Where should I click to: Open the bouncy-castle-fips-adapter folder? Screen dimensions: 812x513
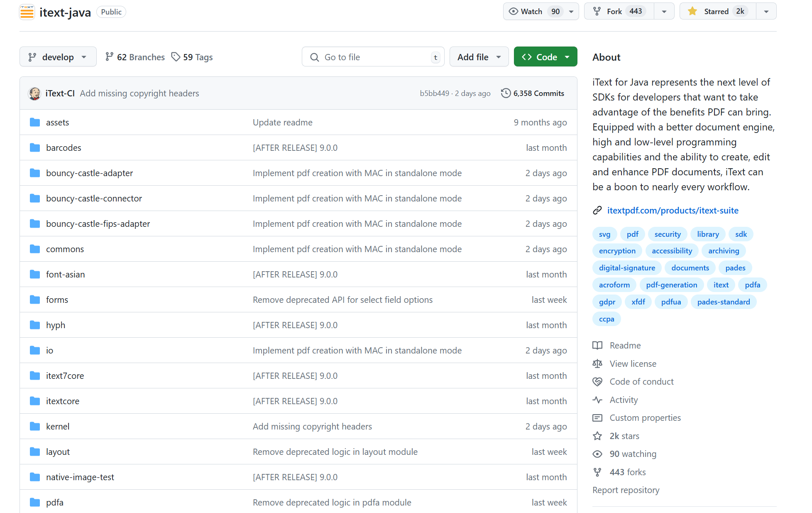tap(98, 224)
